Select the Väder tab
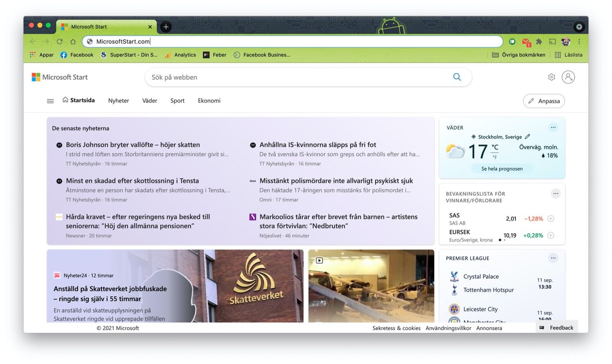This screenshot has height=364, width=612. 150,101
